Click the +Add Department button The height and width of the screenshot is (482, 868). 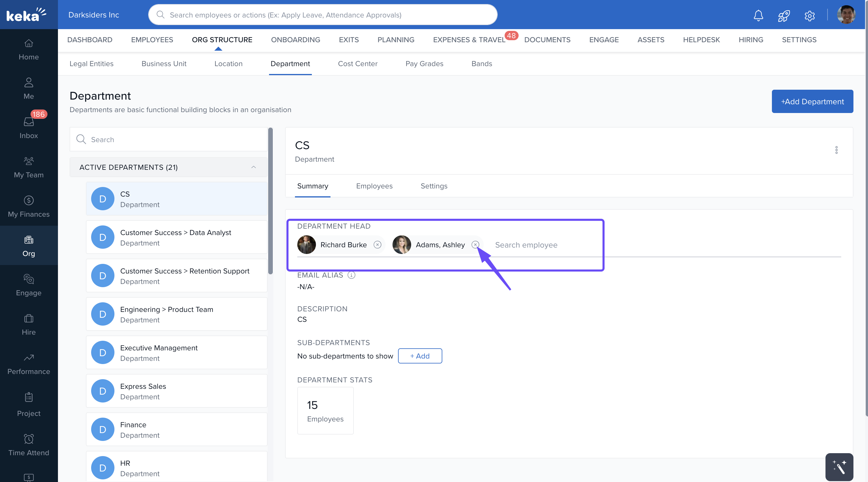coord(812,101)
